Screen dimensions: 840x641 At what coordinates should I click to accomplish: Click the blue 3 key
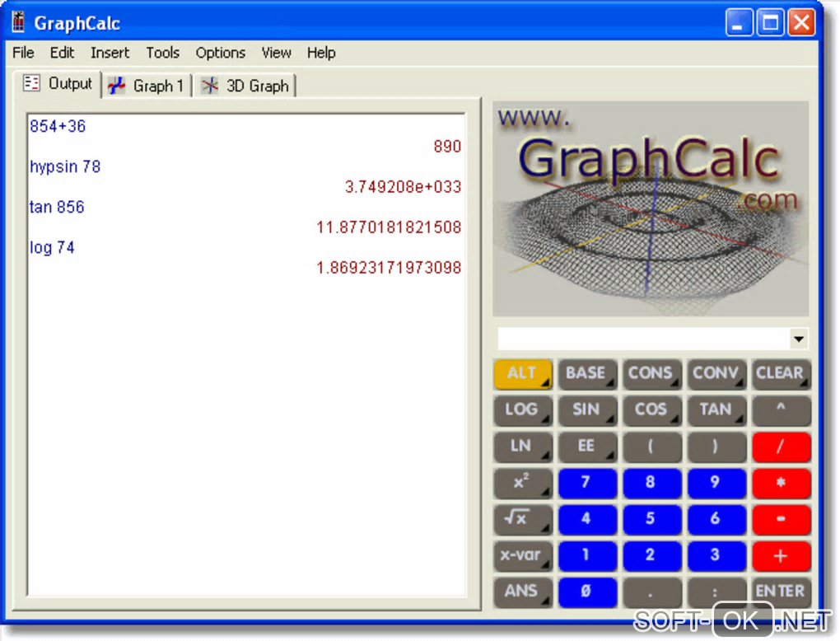[716, 556]
